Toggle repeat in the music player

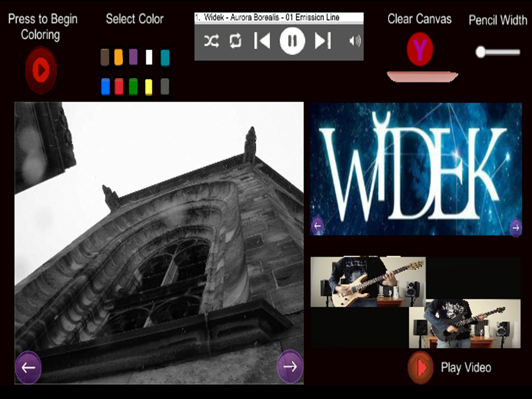click(x=235, y=41)
